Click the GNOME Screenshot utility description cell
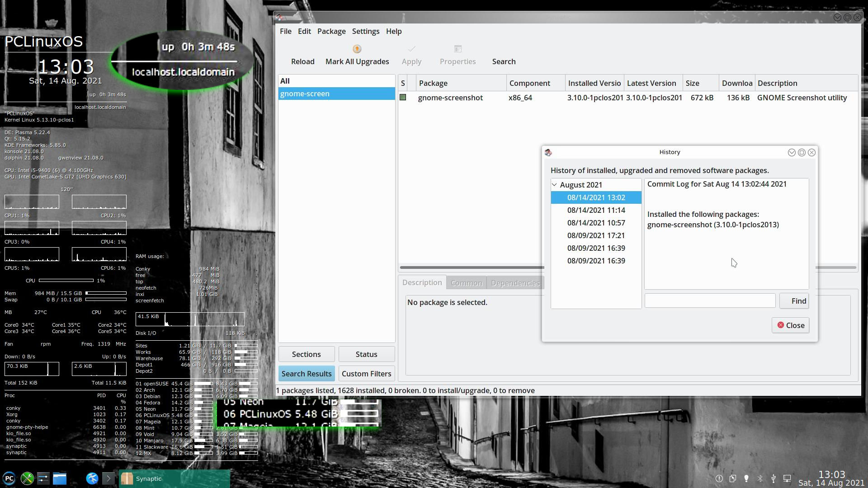 coord(802,98)
